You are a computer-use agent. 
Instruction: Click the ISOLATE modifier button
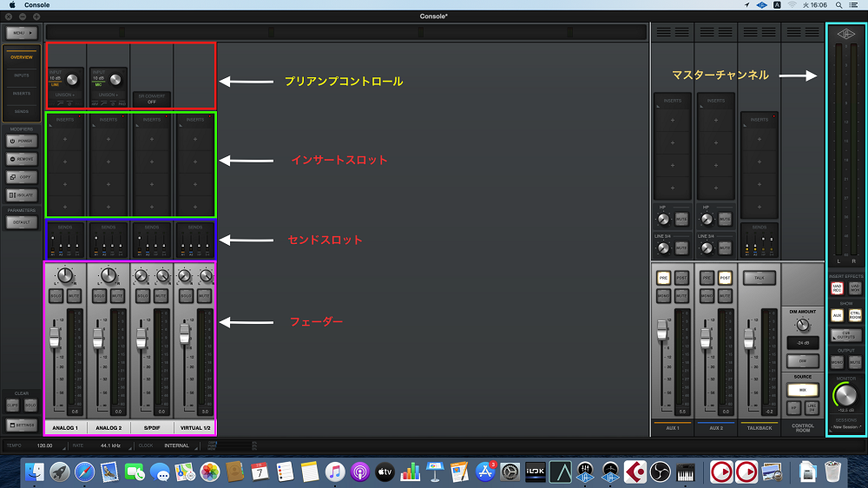[x=22, y=195]
